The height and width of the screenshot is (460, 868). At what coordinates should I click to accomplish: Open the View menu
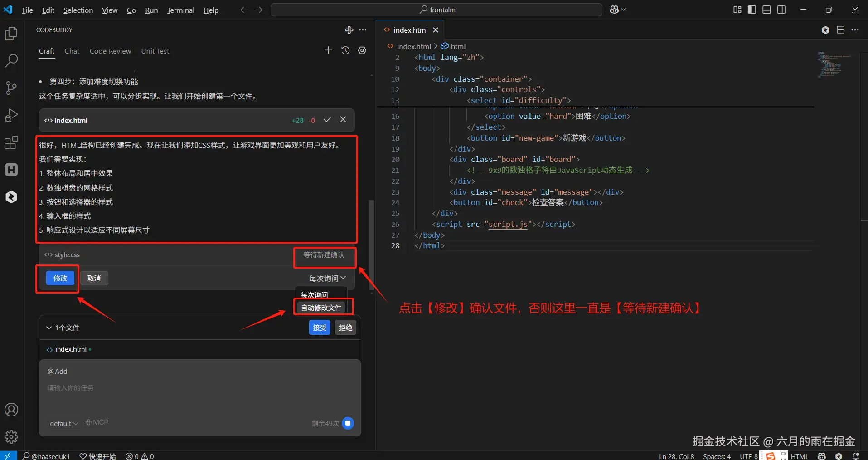click(110, 10)
